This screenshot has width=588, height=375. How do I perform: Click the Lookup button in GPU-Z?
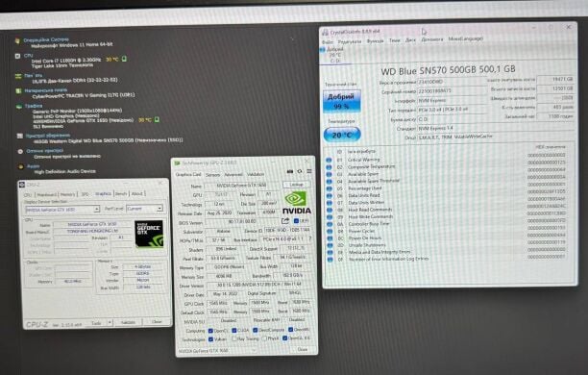(297, 185)
